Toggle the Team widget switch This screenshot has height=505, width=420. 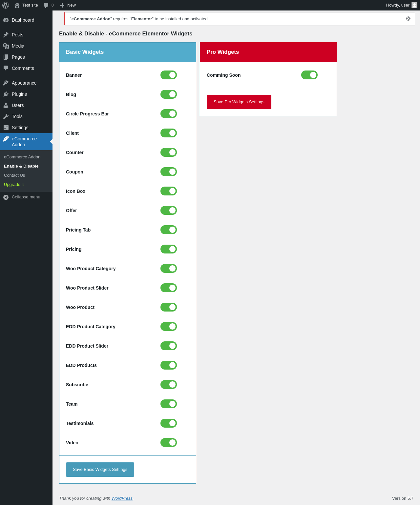[169, 404]
